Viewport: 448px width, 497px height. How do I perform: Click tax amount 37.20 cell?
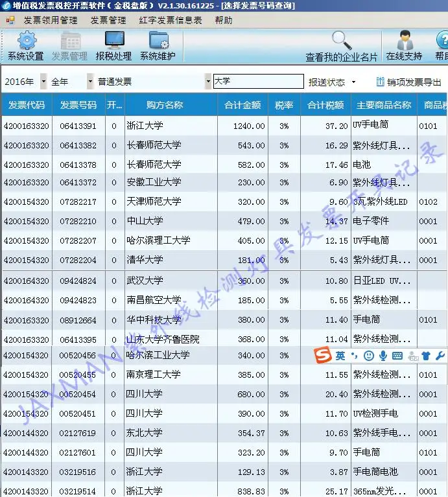pos(325,126)
